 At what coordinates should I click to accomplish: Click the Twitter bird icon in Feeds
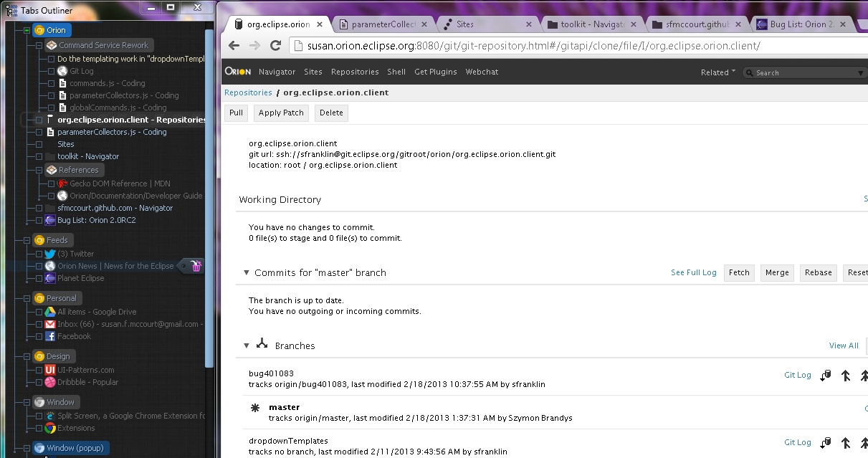pyautogui.click(x=50, y=254)
